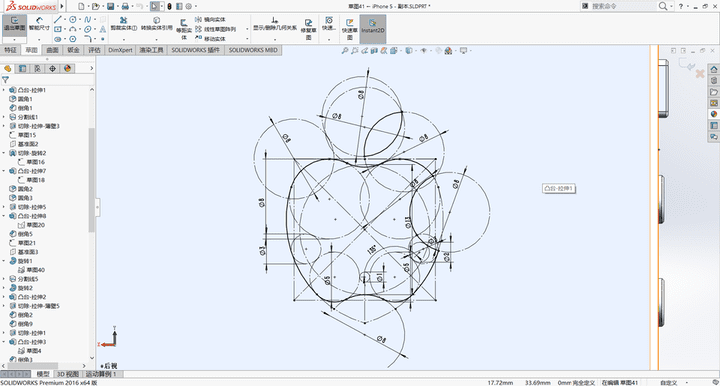The image size is (720, 386).
Task: Click the 快速捕捉 quick snaps button
Action: (329, 24)
